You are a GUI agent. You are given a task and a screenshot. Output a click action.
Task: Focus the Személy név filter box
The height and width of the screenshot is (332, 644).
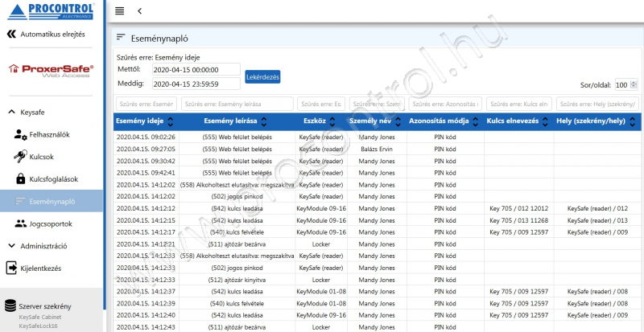tap(377, 104)
